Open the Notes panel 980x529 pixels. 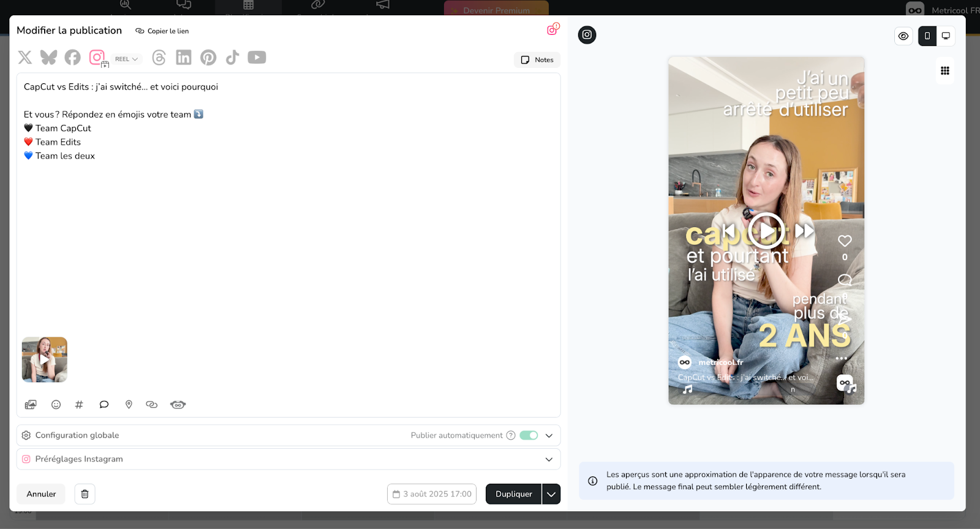point(537,60)
